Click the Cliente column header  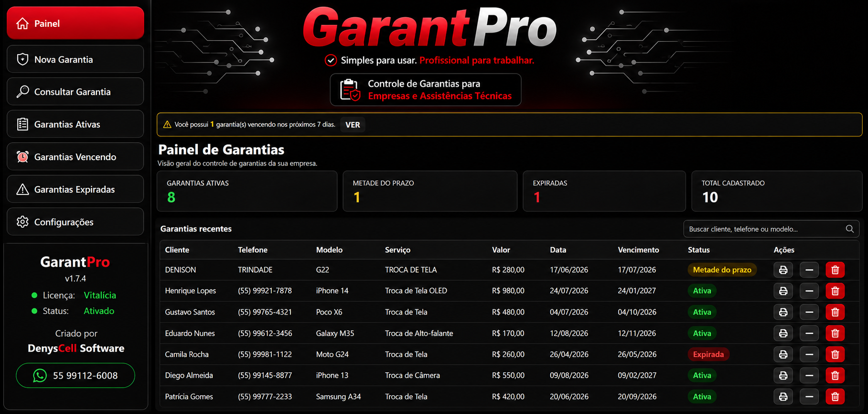pos(177,250)
